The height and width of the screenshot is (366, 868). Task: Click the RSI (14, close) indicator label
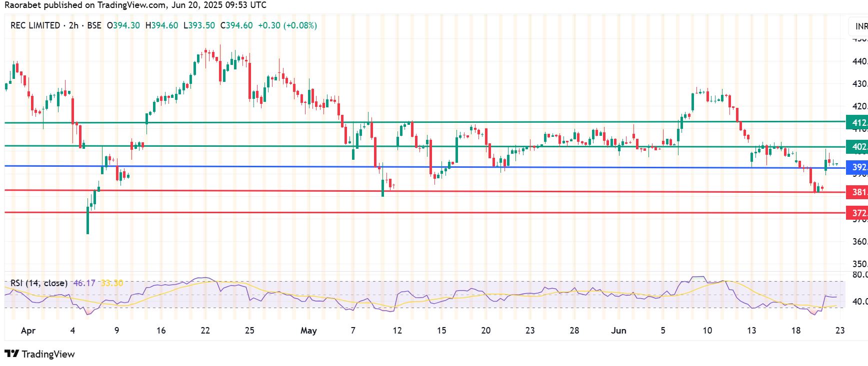39,283
